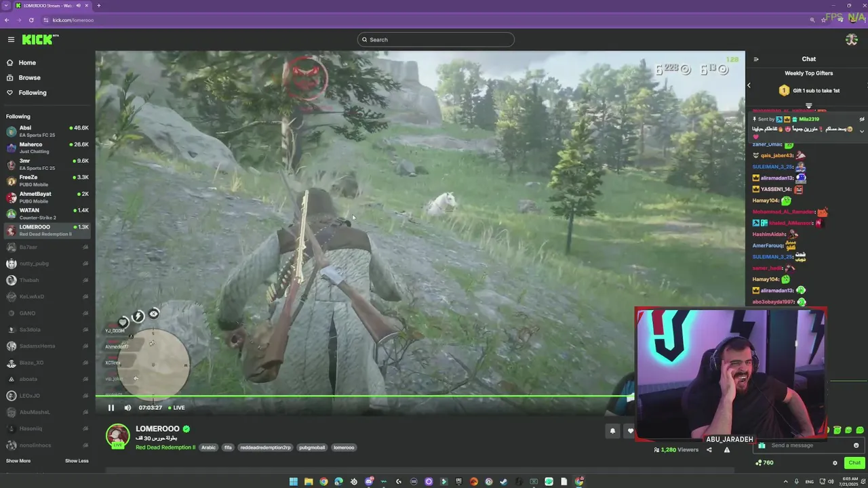Open chat settings gear
Image resolution: width=868 pixels, height=488 pixels.
835,463
